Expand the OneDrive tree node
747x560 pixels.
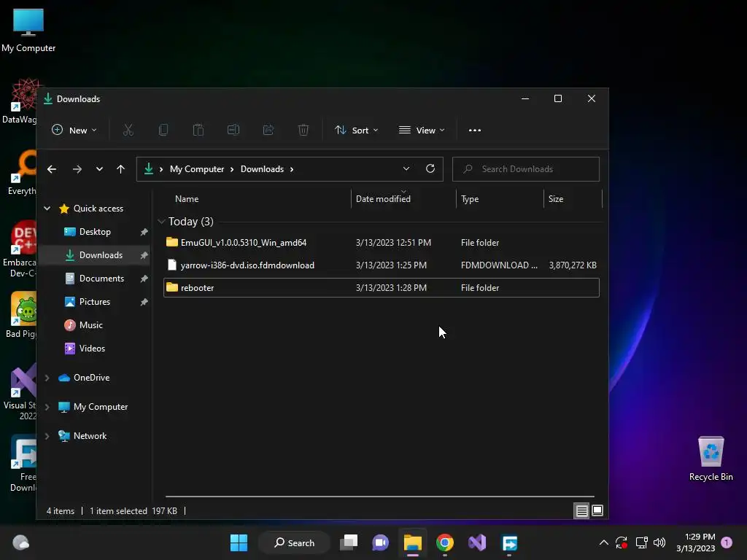(47, 378)
